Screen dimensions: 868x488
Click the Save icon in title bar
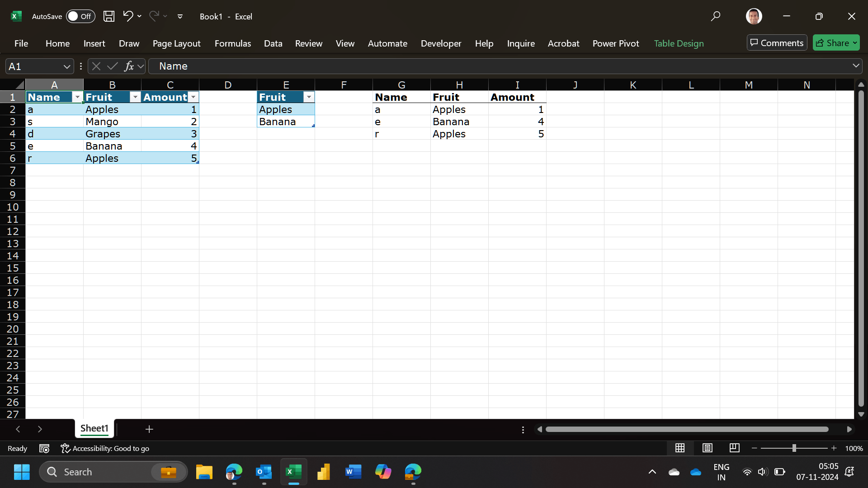[x=109, y=16]
